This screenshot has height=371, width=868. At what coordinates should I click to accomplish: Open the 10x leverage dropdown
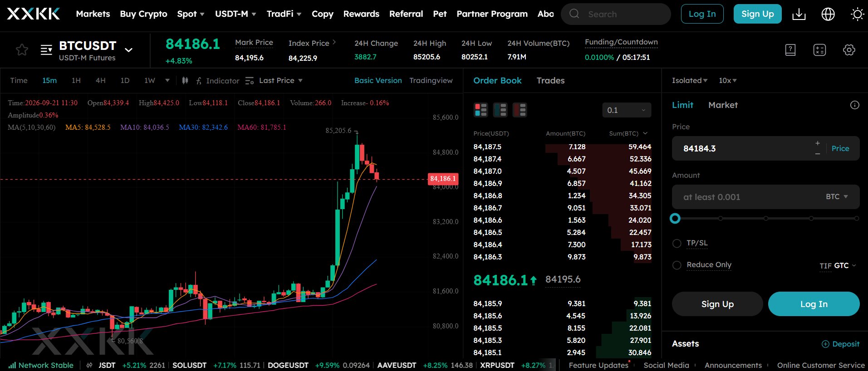pos(727,80)
